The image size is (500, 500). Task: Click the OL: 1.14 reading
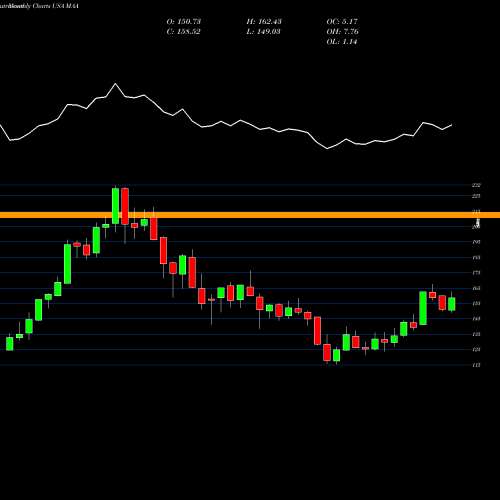(x=342, y=42)
